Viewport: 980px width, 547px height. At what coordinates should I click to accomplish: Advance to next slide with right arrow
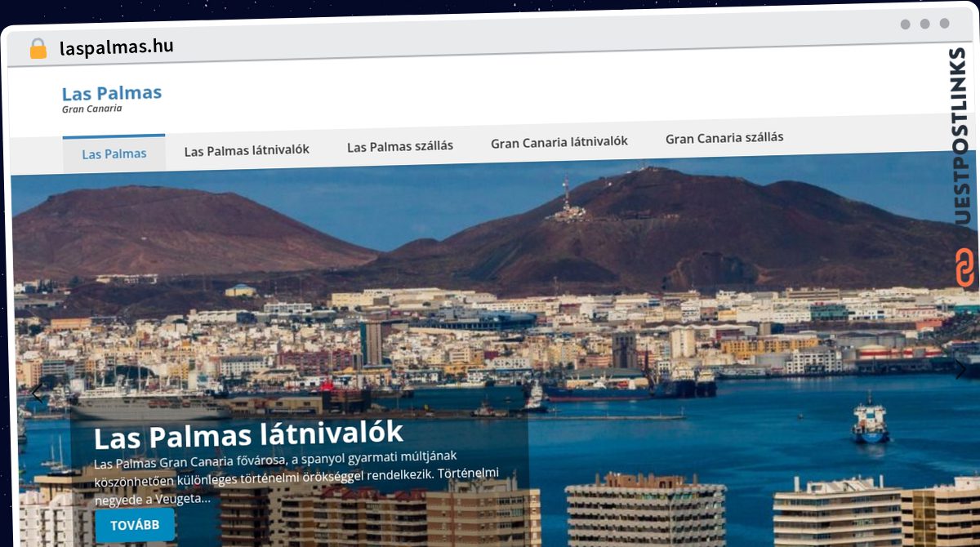click(960, 369)
